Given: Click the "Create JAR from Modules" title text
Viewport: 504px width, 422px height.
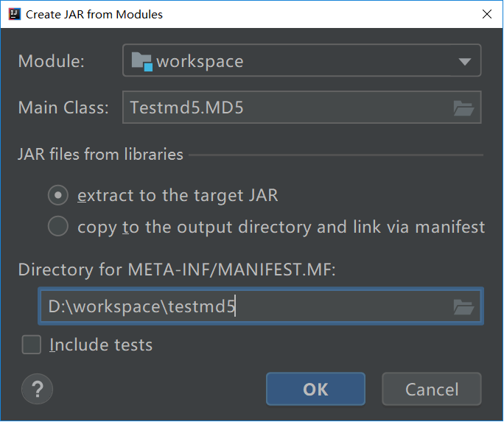Looking at the screenshot, I should (x=94, y=14).
